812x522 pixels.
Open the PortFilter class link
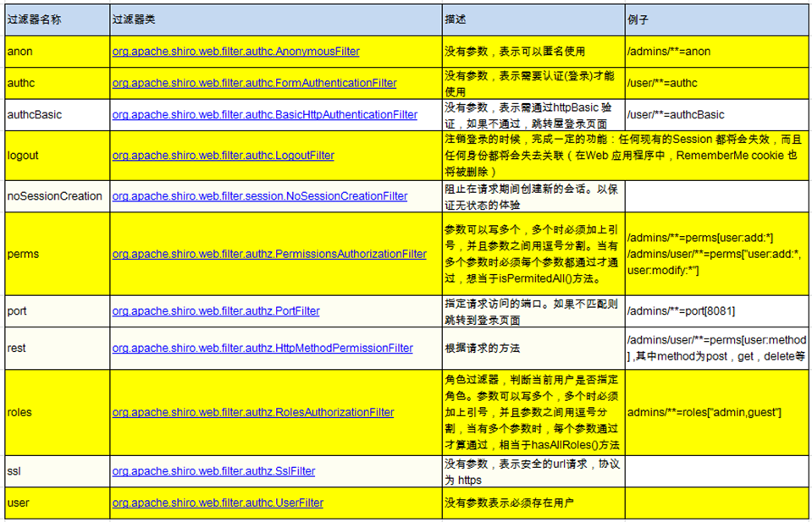tap(218, 310)
